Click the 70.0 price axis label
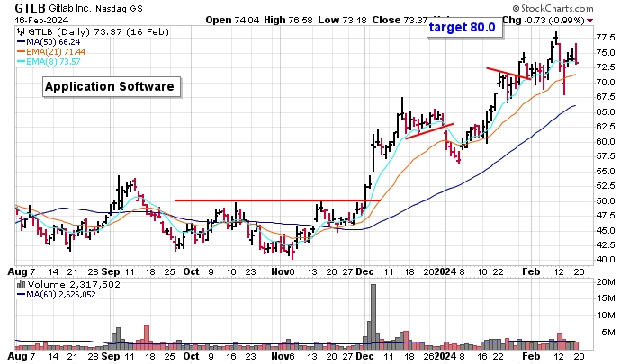630x364 pixels. coord(606,83)
